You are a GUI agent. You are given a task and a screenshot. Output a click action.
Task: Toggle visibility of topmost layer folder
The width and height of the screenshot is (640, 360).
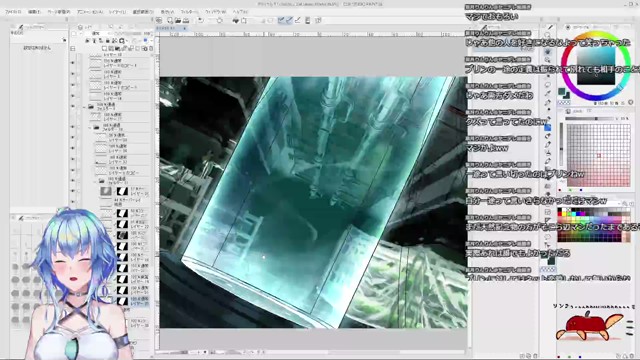point(73,107)
